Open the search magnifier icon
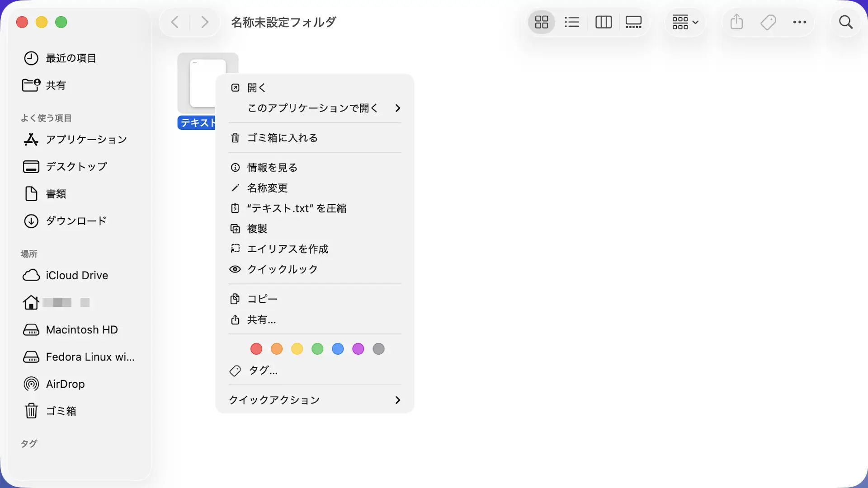868x488 pixels. click(x=845, y=22)
